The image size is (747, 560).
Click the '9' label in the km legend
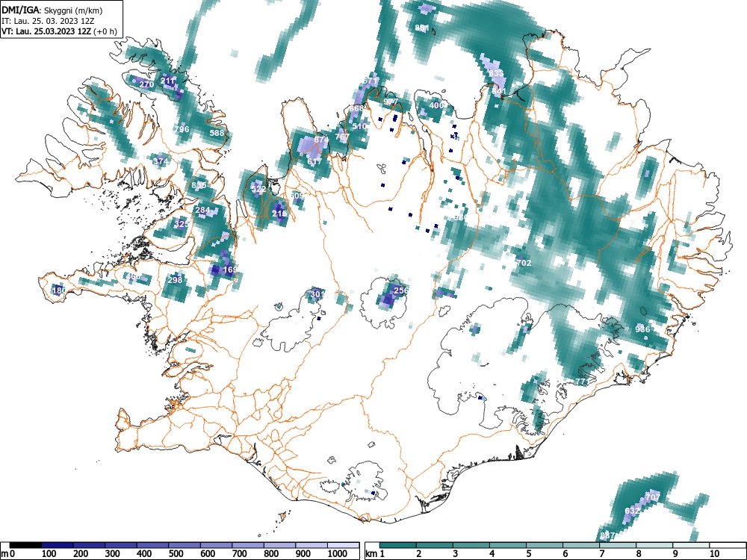[x=675, y=554]
